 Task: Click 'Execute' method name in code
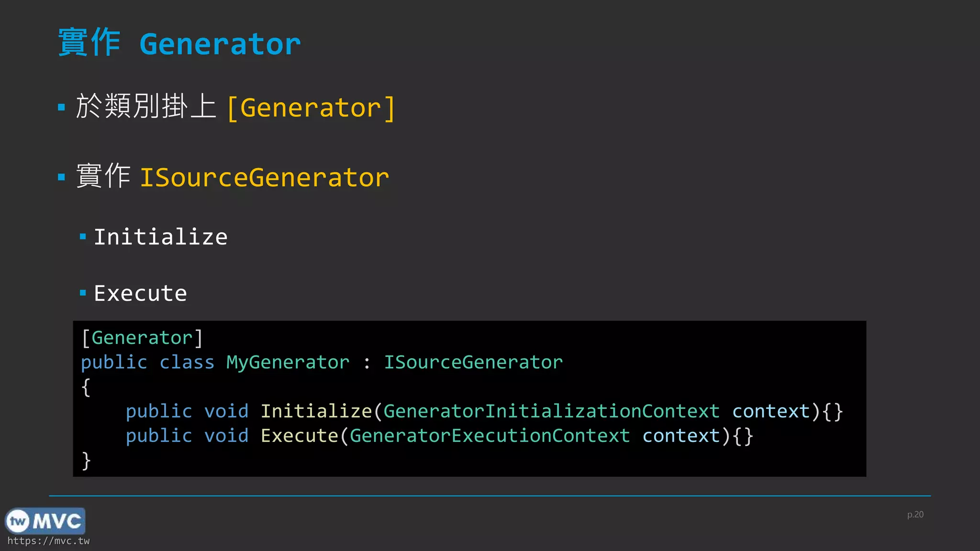pyautogui.click(x=300, y=436)
